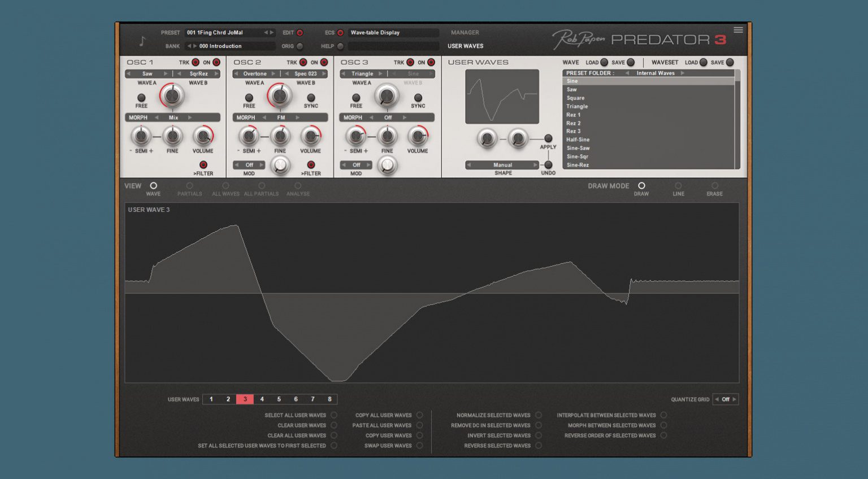Select user wave slot 5
This screenshot has height=479, width=868.
pyautogui.click(x=279, y=399)
